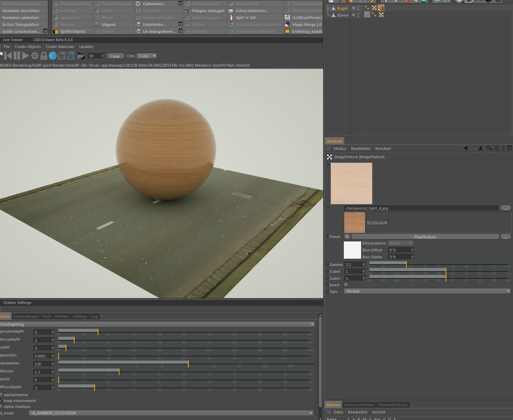Click the FloatTexture button

[x=425, y=237]
